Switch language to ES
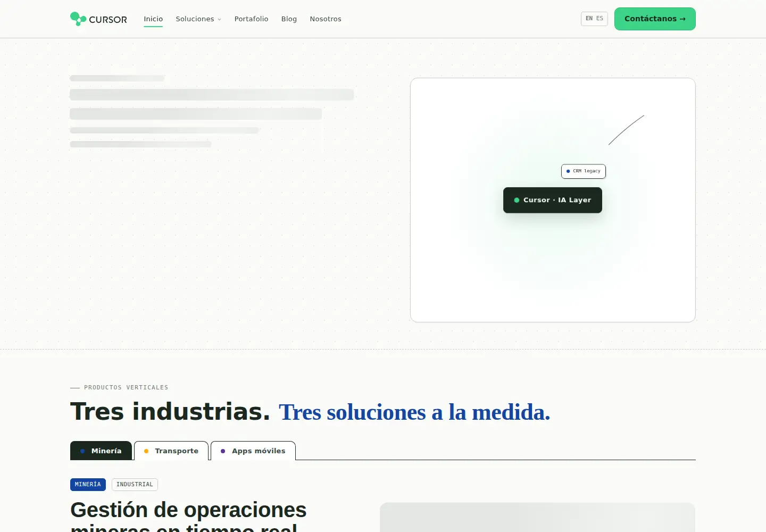Screen dimensions: 766x532 click(600, 19)
